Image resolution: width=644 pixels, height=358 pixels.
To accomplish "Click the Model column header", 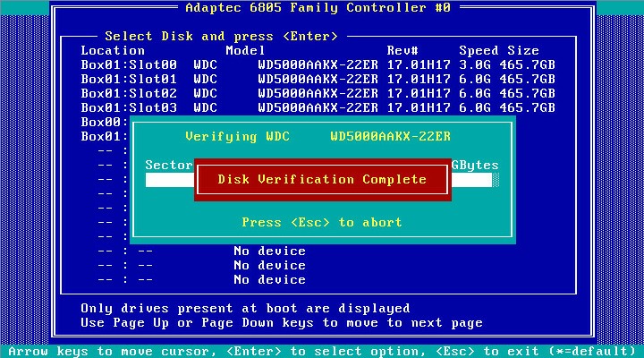I will click(245, 51).
